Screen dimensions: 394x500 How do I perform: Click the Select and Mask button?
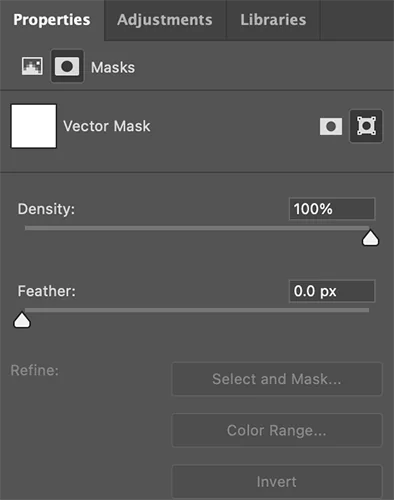click(277, 379)
